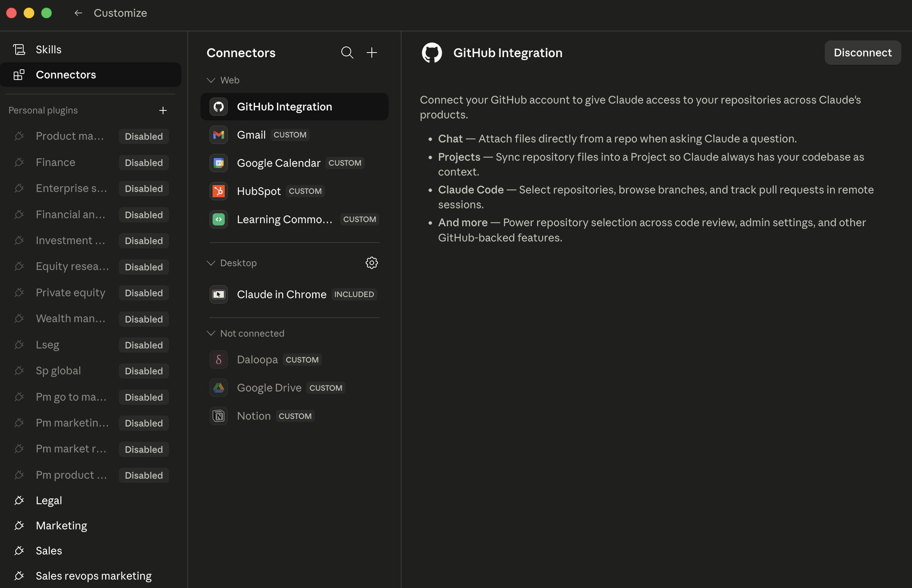
Task: Click the CUSTOM badge next to Notion
Action: pos(295,416)
